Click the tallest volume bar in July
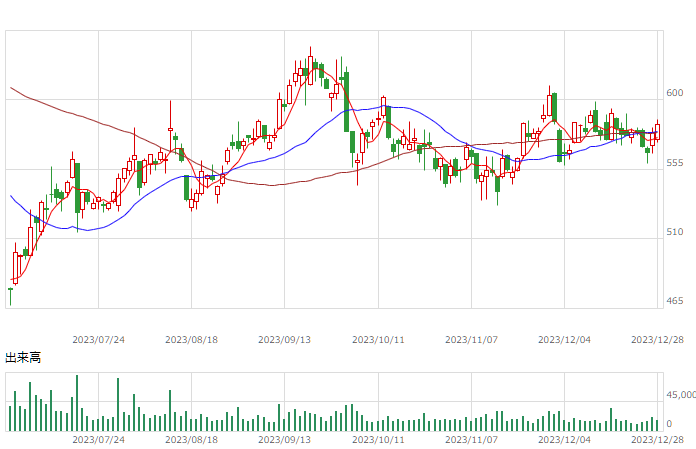 coord(77,403)
